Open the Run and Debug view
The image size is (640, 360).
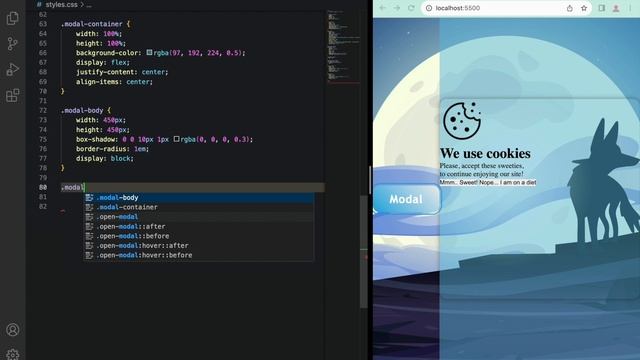click(13, 69)
